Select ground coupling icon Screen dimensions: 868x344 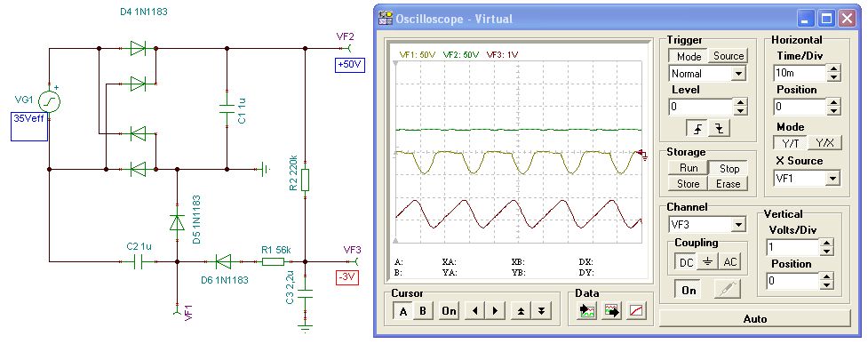[x=707, y=262]
